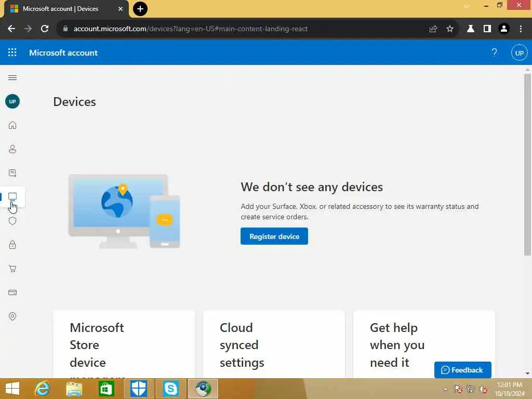The height and width of the screenshot is (399, 532).
Task: Open the Chrome profile icon
Action: (x=504, y=29)
